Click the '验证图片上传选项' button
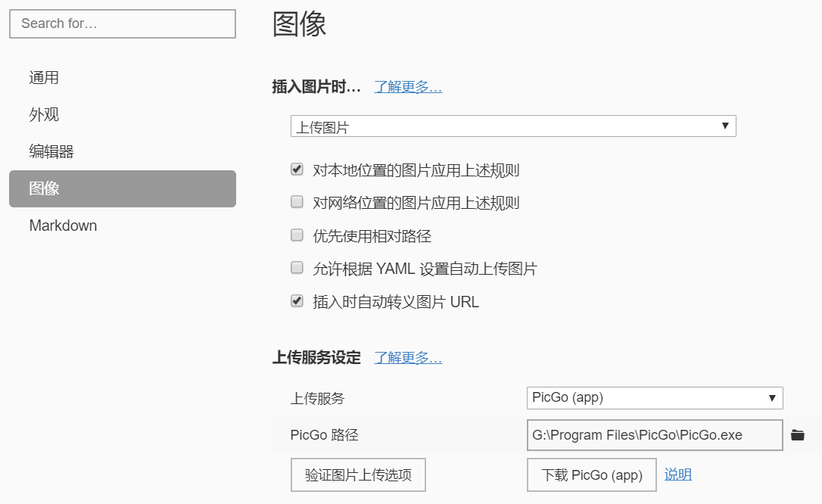 358,475
